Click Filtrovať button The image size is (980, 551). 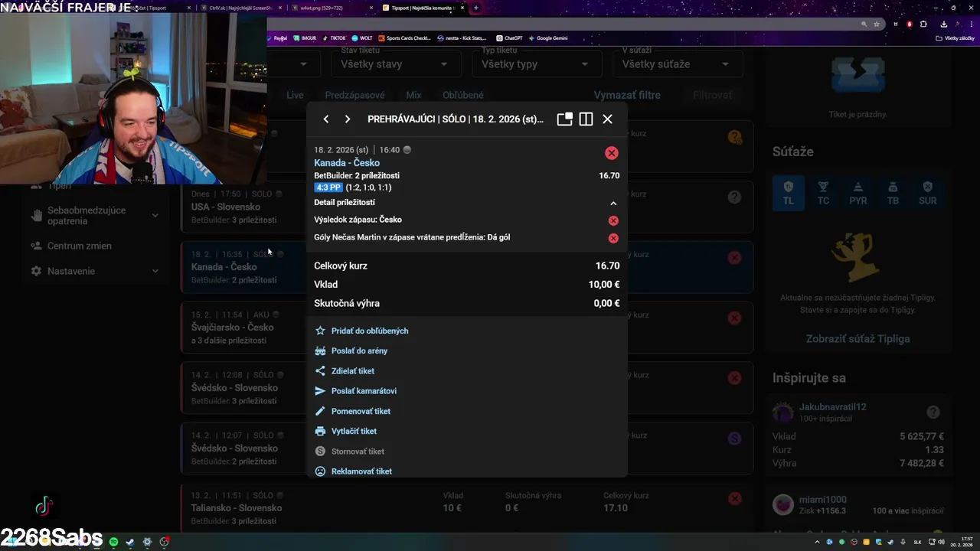[x=712, y=96]
